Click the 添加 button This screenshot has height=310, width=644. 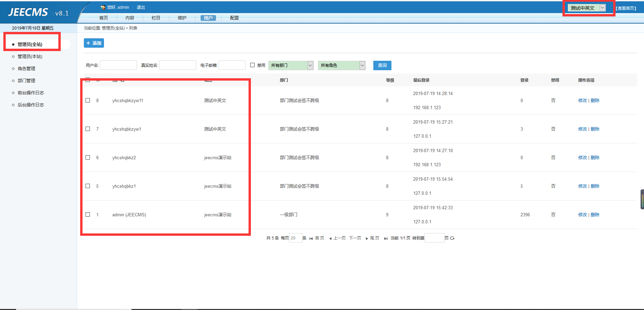94,43
